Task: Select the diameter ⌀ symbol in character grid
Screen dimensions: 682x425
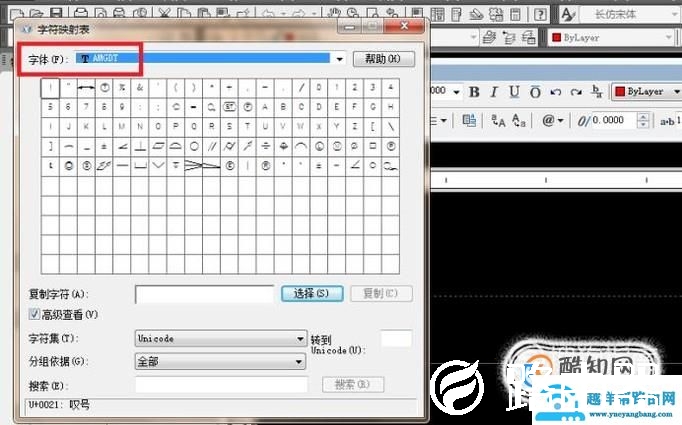Action: click(354, 146)
